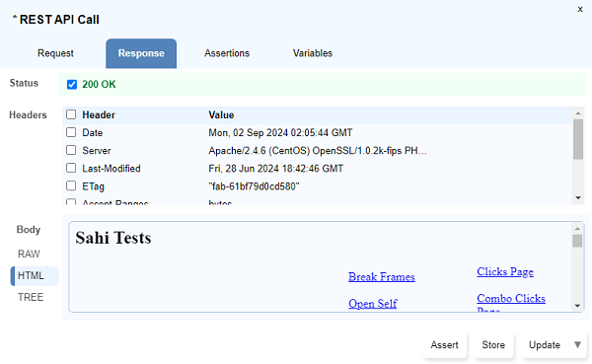
Task: Click the Assert button
Action: (444, 344)
